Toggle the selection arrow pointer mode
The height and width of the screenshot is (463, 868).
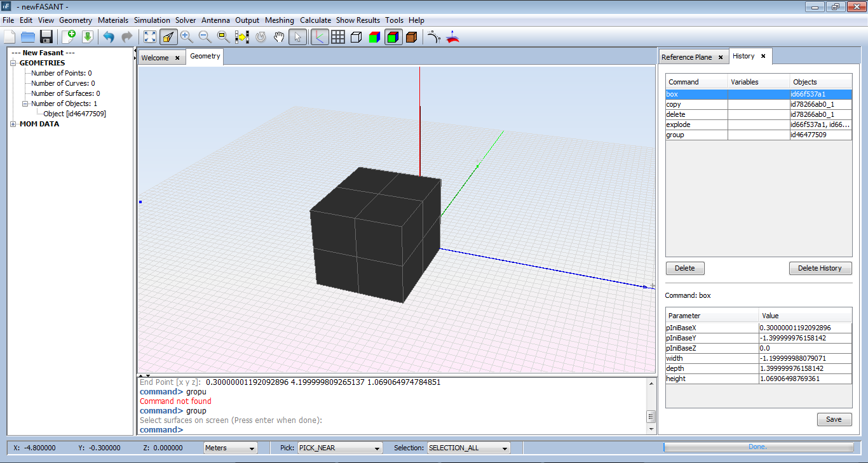coord(297,37)
